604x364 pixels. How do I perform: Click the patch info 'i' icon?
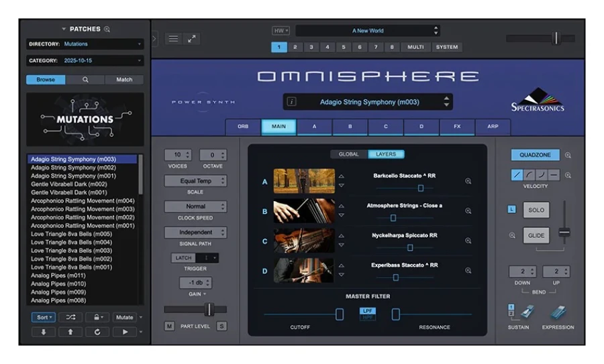click(292, 102)
